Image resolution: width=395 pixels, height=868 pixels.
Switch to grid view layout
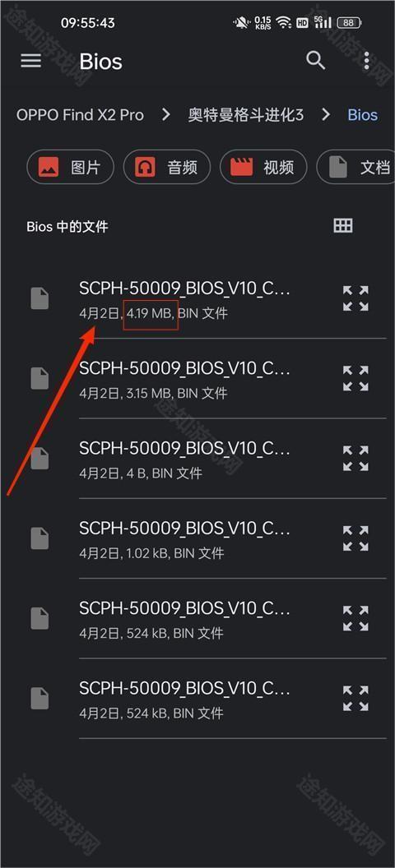(x=343, y=225)
